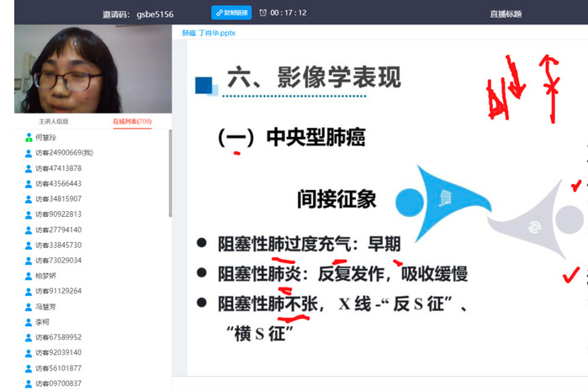Select the user icon next to 访客47413878
Image resolution: width=588 pixels, height=391 pixels.
pos(29,168)
